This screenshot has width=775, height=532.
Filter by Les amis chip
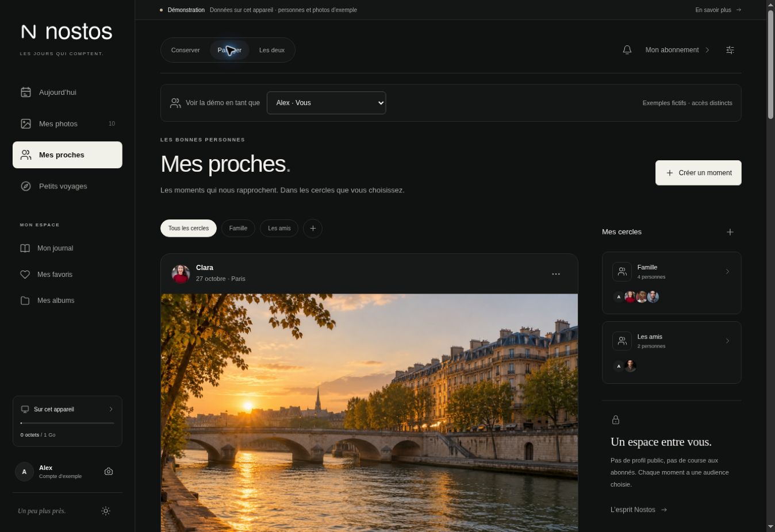279,228
